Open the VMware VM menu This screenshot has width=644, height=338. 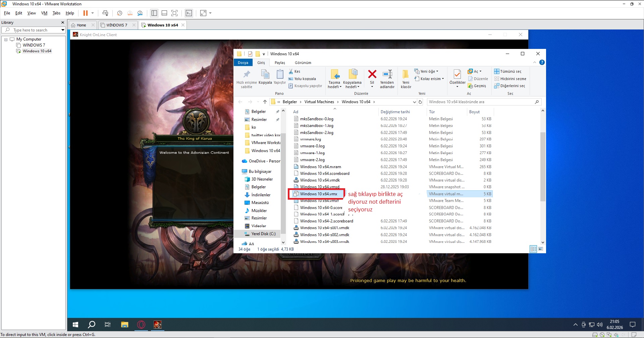44,13
